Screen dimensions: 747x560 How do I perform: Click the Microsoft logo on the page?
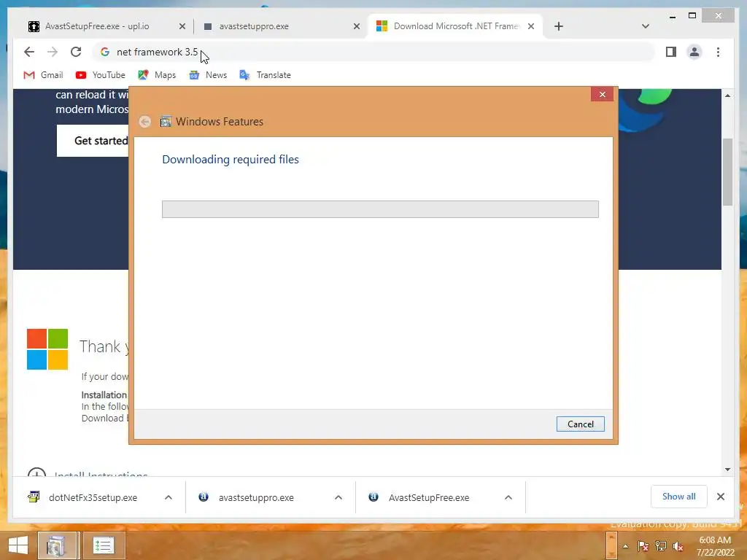47,349
